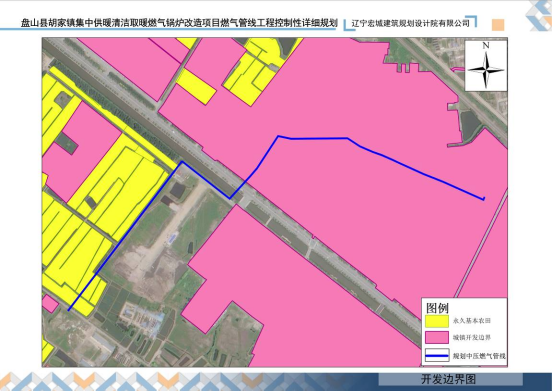Click the 辽宁宏城建筑规划设计院有限公司 header text

point(411,24)
